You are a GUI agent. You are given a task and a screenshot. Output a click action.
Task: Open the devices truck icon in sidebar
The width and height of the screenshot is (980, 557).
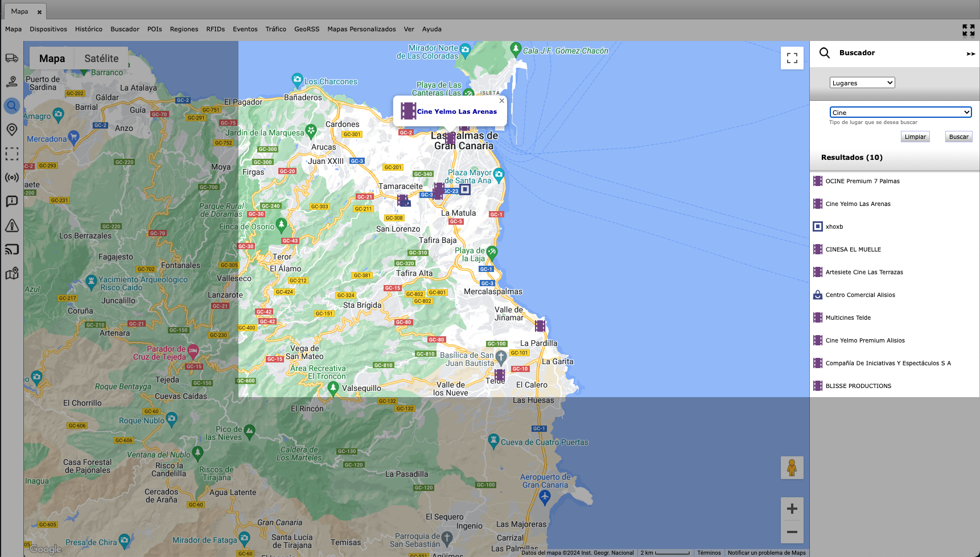point(12,58)
